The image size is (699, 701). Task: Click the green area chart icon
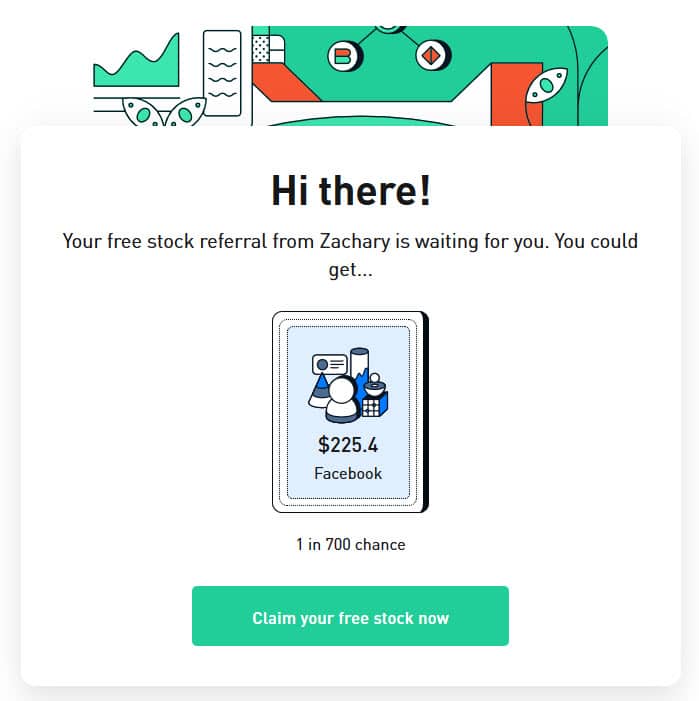136,66
